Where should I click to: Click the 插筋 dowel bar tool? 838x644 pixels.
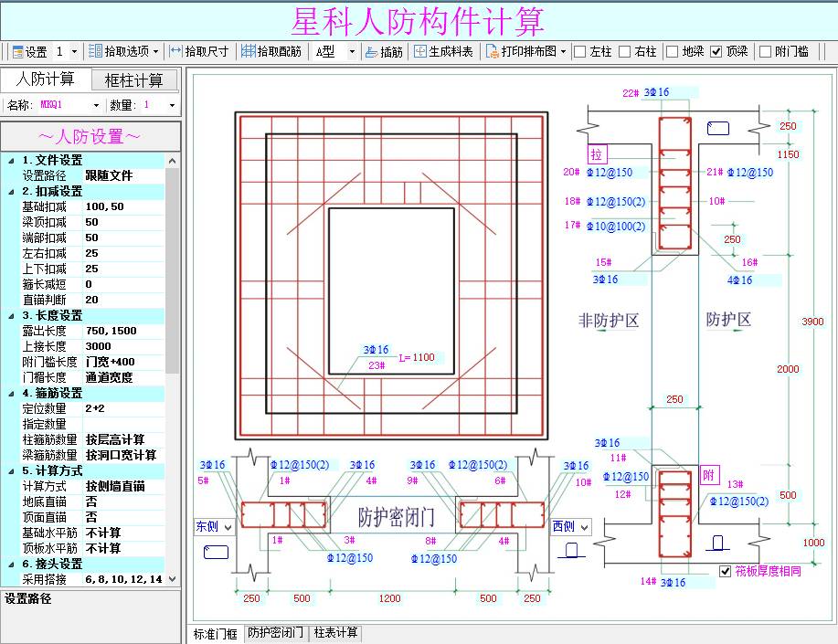click(384, 52)
